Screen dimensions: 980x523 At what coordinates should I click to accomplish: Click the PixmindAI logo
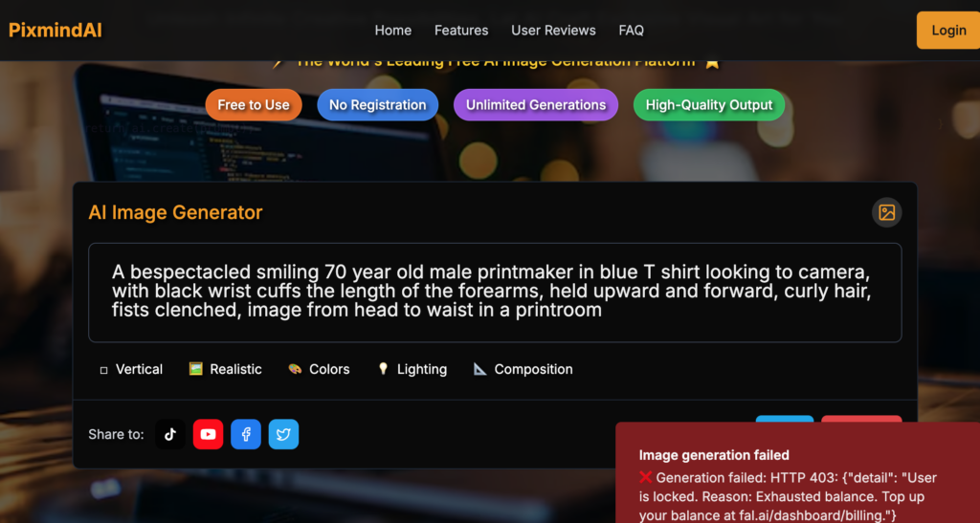coord(55,30)
